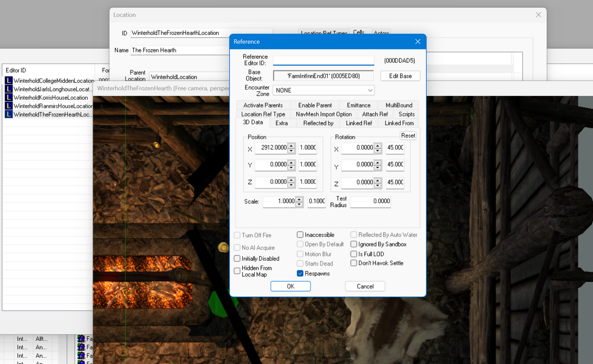The image size is (593, 364).
Task: Open the Encounter Zone dropdown
Action: click(x=370, y=90)
